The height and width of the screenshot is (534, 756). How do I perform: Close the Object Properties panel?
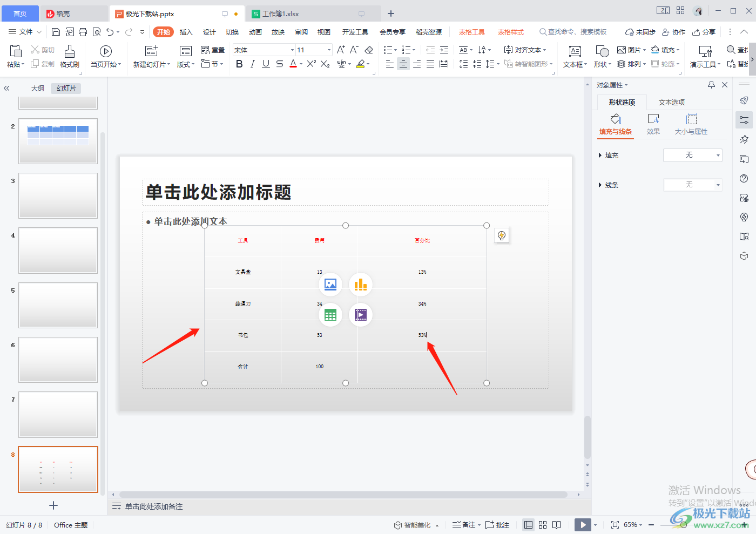725,85
